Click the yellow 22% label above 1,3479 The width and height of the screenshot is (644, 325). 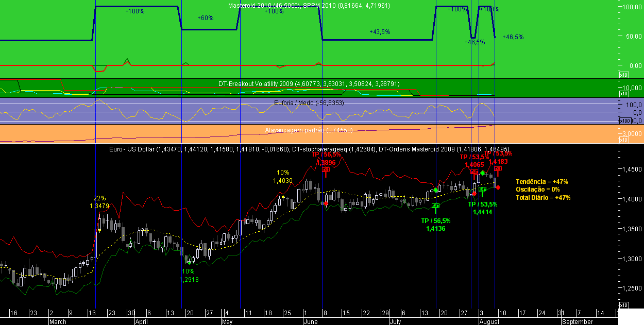tap(99, 198)
